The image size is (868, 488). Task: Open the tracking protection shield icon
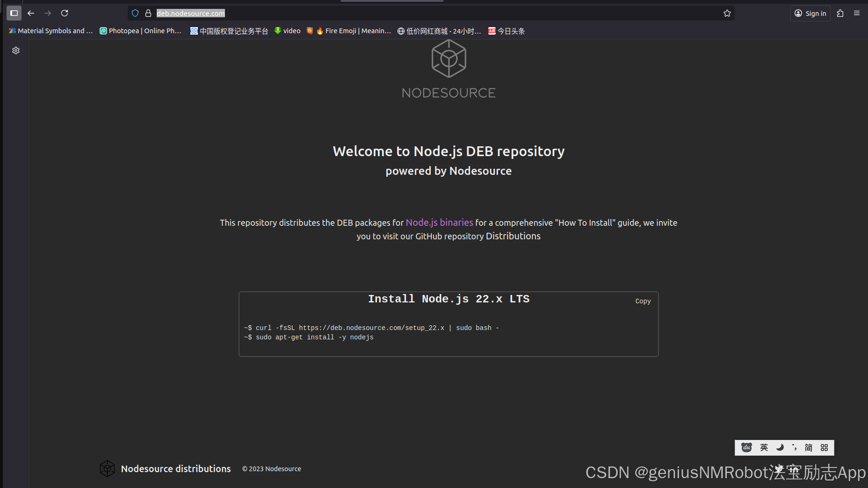click(135, 13)
